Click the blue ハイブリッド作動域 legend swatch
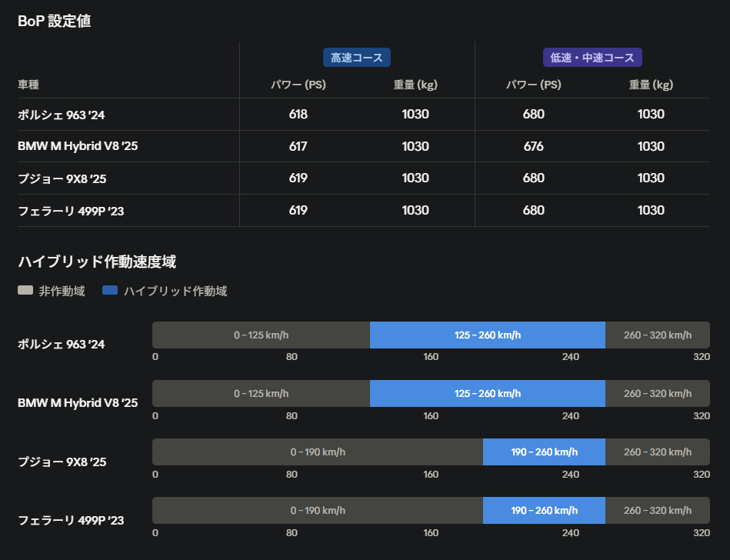 pyautogui.click(x=110, y=290)
